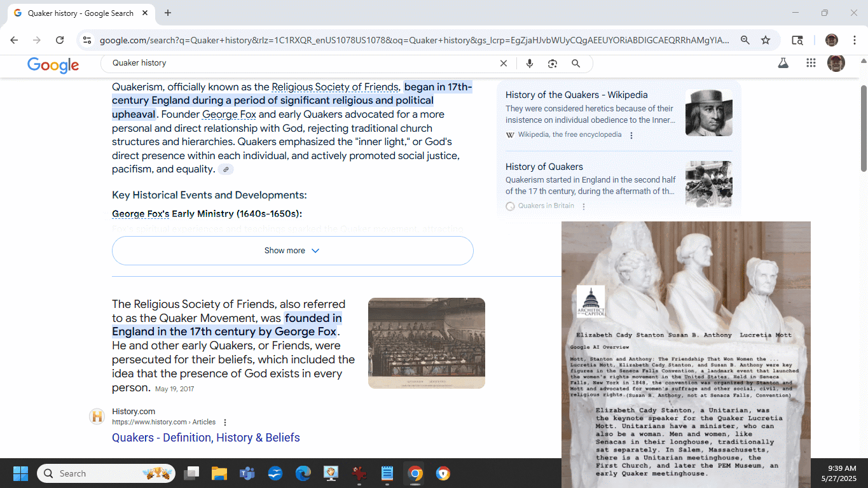This screenshot has width=868, height=488.
Task: Bookmark this page with star icon
Action: click(766, 40)
